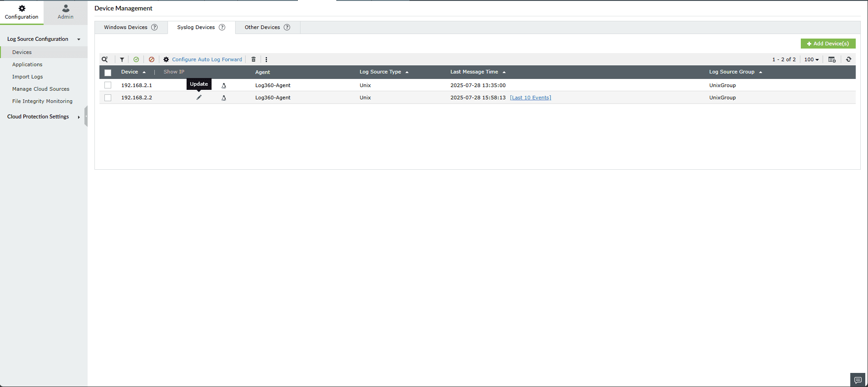The height and width of the screenshot is (387, 868).
Task: Delete selected devices with trash icon
Action: coord(254,59)
